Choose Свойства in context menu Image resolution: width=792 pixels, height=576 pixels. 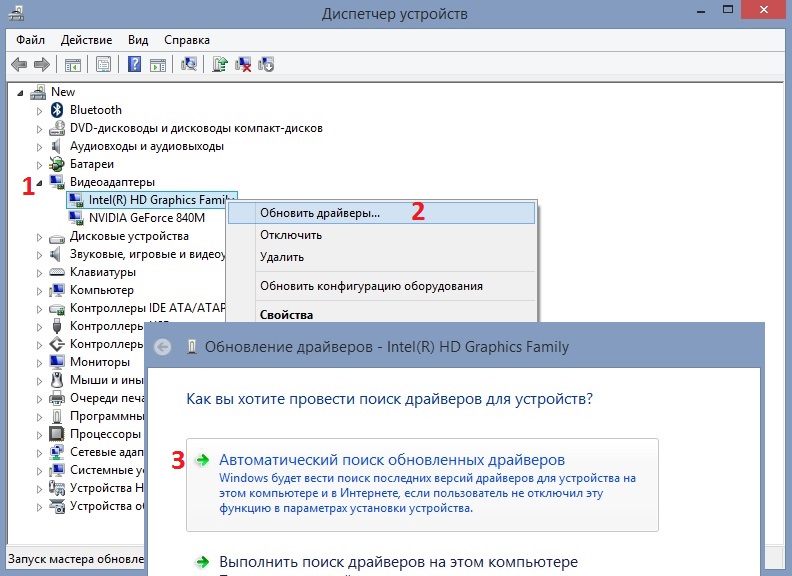[x=381, y=314]
